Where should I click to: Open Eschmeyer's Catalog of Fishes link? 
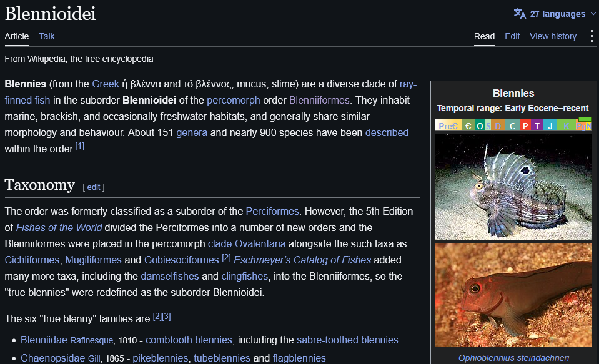click(302, 260)
